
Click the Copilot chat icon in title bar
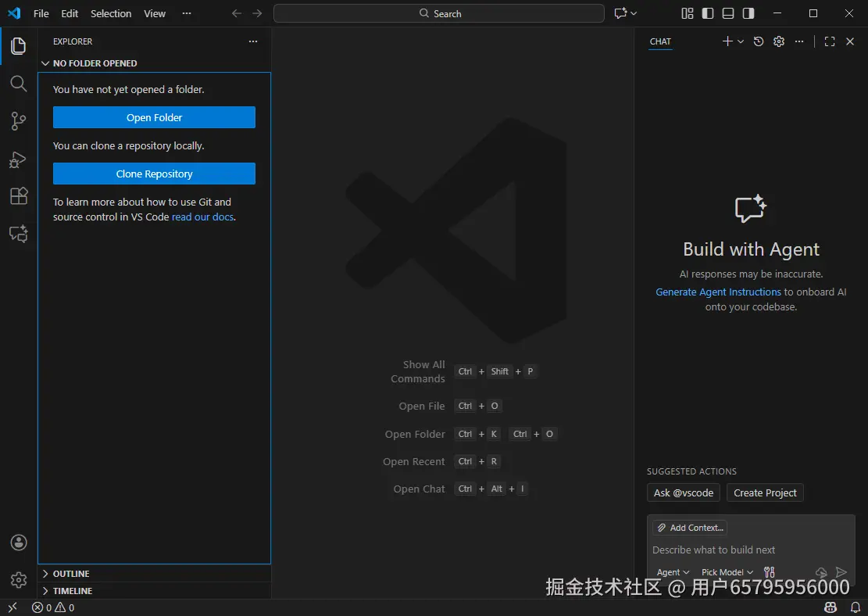pyautogui.click(x=620, y=13)
